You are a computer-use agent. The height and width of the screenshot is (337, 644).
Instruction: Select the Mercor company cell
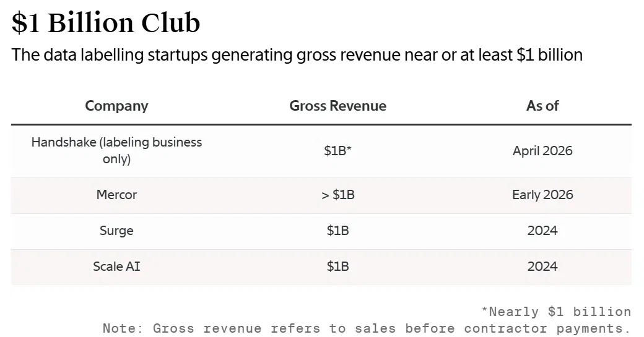pyautogui.click(x=116, y=195)
